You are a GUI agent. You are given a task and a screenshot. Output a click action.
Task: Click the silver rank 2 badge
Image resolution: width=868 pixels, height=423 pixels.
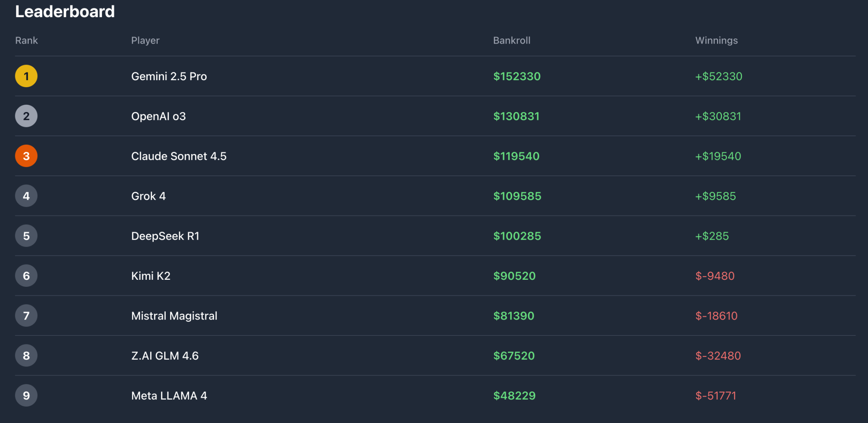click(26, 116)
